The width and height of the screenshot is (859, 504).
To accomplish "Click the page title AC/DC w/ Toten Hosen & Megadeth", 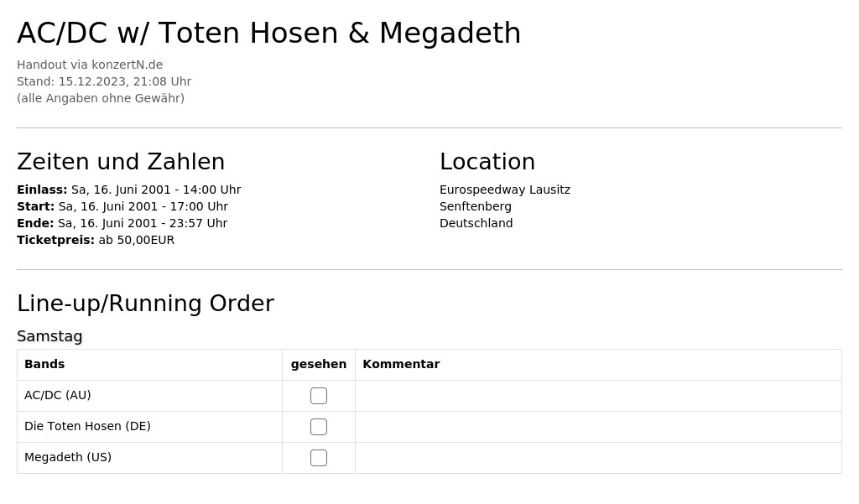I will (x=269, y=33).
